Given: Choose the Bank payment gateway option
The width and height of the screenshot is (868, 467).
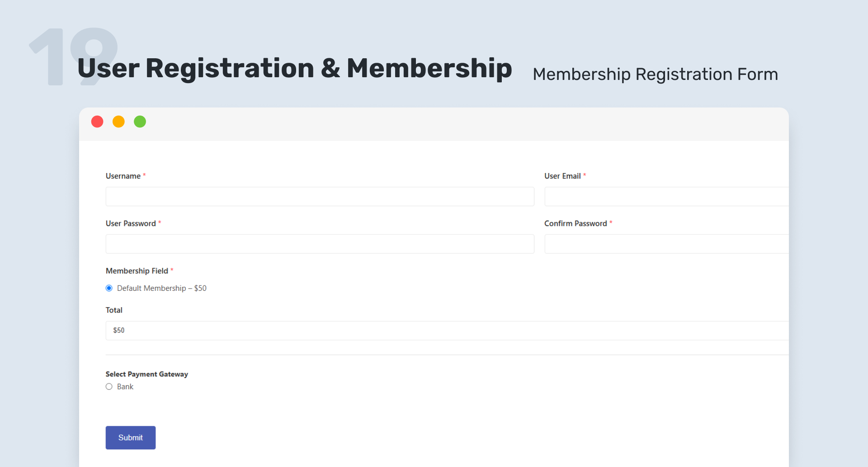Looking at the screenshot, I should (x=109, y=387).
